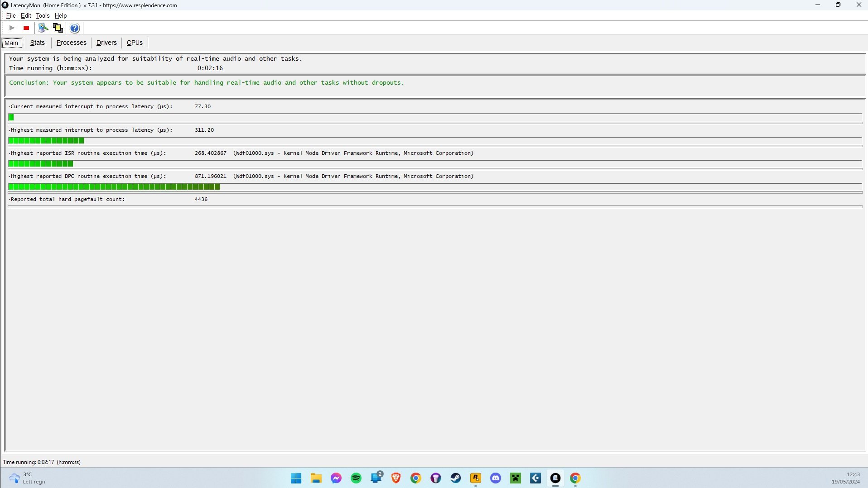Open the blue Cubase taskbar icon
This screenshot has height=488, width=868.
click(535, 478)
